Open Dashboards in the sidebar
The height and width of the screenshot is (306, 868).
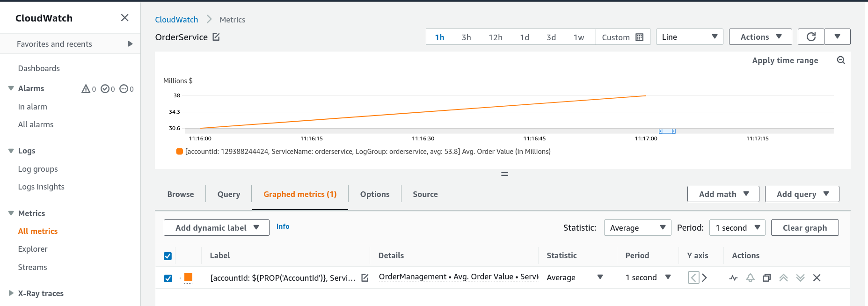tap(39, 68)
